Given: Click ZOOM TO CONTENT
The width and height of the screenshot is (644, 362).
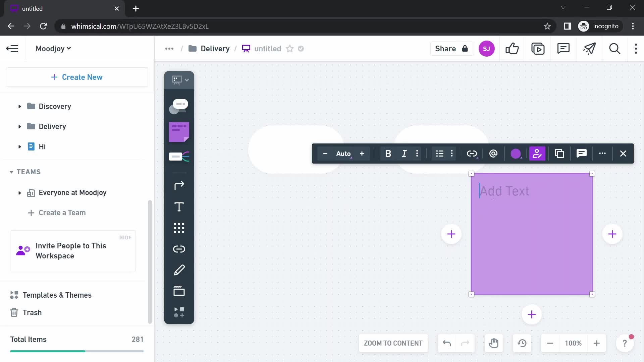Looking at the screenshot, I should point(393,343).
